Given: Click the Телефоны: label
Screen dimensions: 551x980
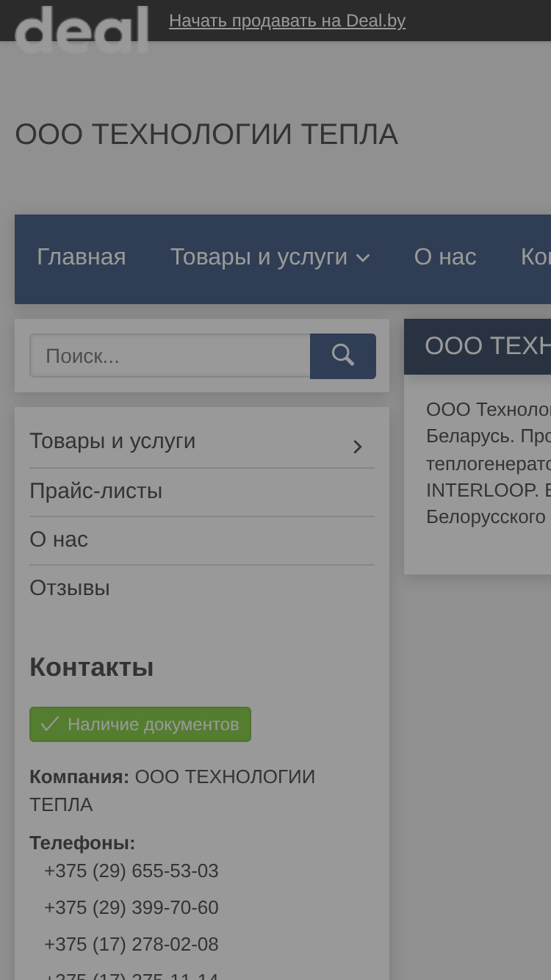Looking at the screenshot, I should (82, 843).
